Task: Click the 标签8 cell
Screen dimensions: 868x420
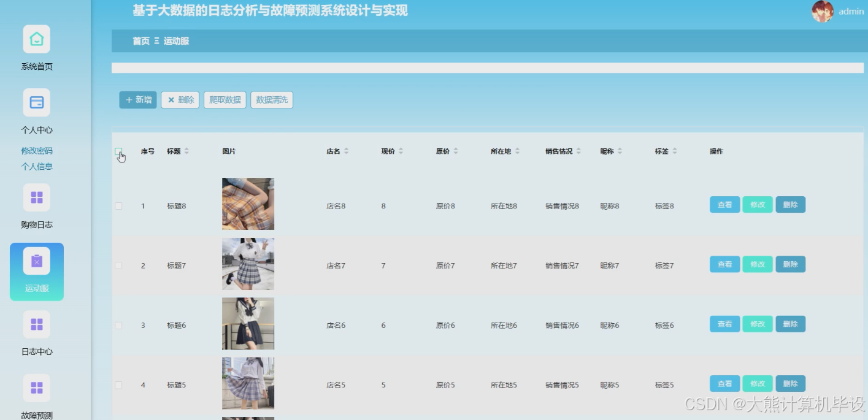Action: pyautogui.click(x=664, y=206)
